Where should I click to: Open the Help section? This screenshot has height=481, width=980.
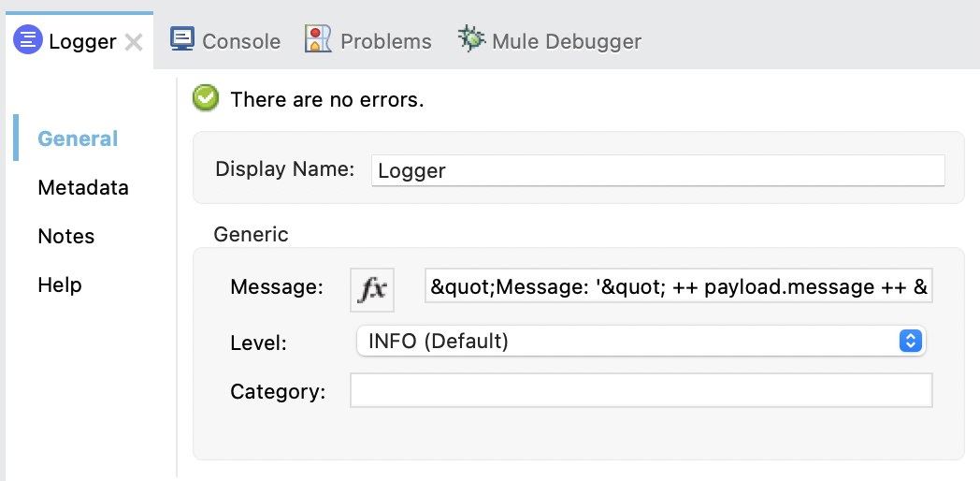click(x=60, y=284)
